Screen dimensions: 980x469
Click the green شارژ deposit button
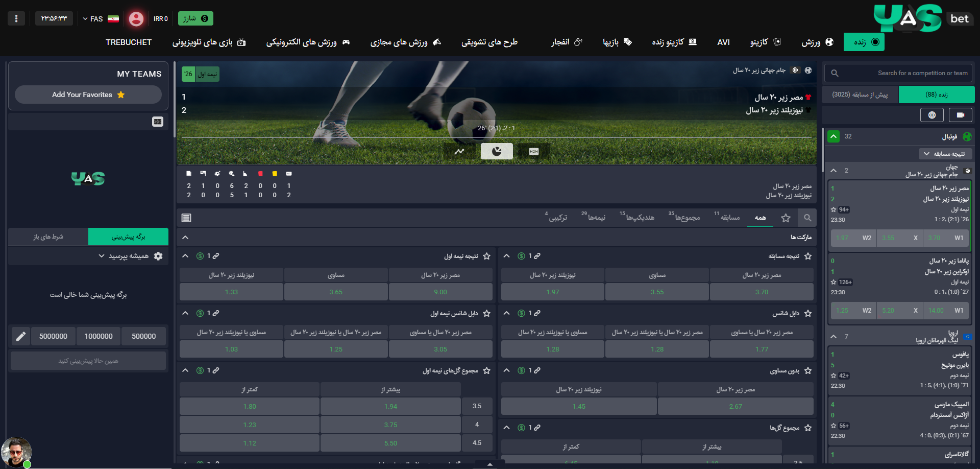tap(195, 18)
